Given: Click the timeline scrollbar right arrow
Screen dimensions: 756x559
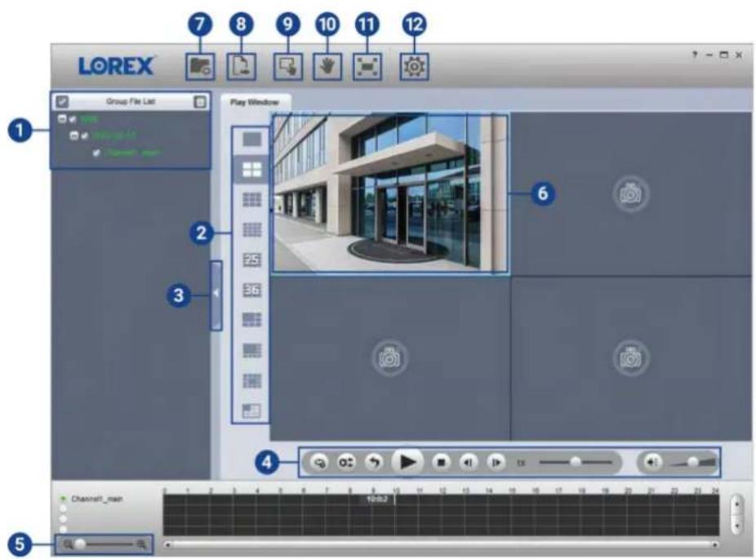Looking at the screenshot, I should point(715,544).
